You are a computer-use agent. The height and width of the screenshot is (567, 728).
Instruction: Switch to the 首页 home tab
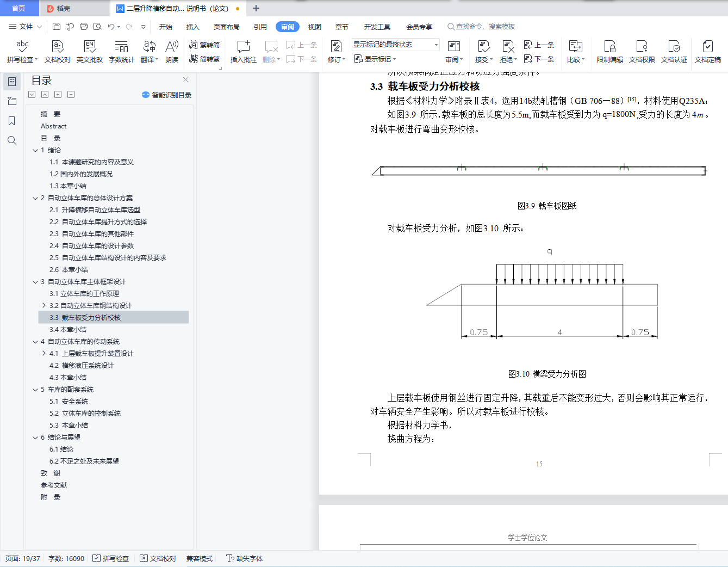19,8
